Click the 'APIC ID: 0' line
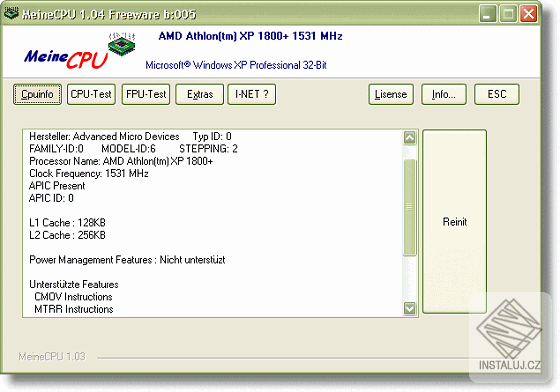This screenshot has width=560, height=392. pyautogui.click(x=51, y=198)
